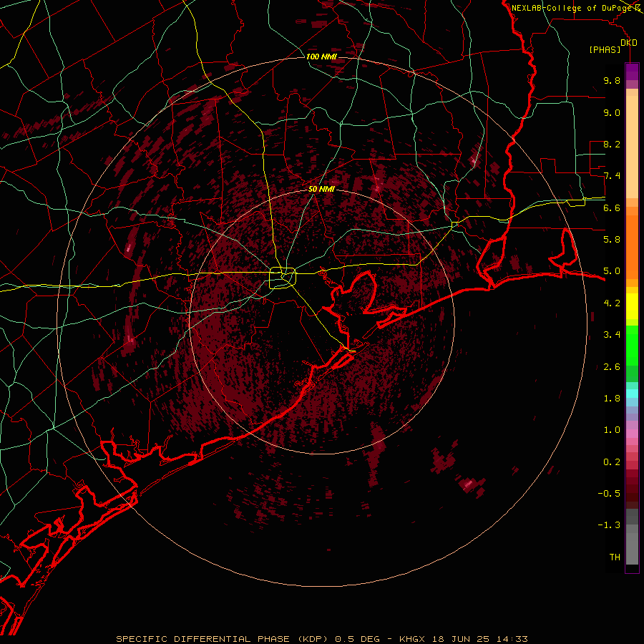Click the TH threshold label
Viewport: 644px width, 644px height.
pyautogui.click(x=615, y=557)
